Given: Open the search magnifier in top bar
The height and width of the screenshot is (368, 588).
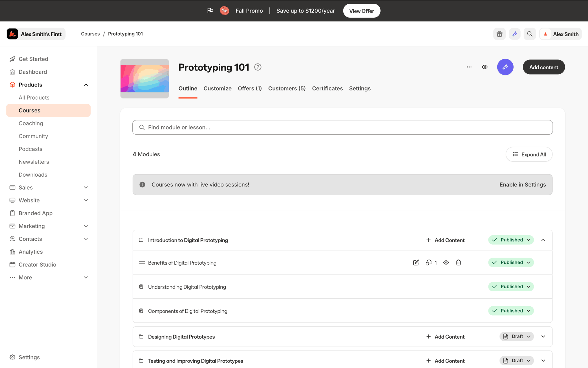Looking at the screenshot, I should click(x=530, y=34).
